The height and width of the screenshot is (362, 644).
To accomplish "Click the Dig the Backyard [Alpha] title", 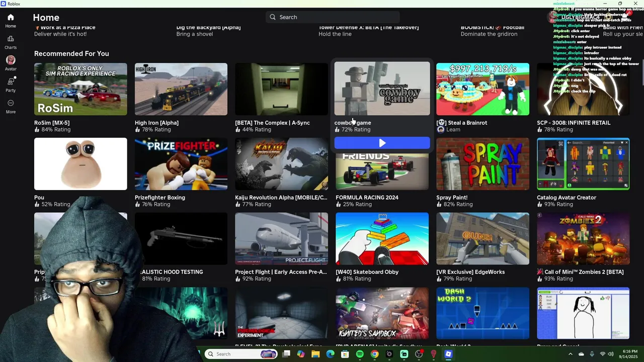I will [208, 28].
